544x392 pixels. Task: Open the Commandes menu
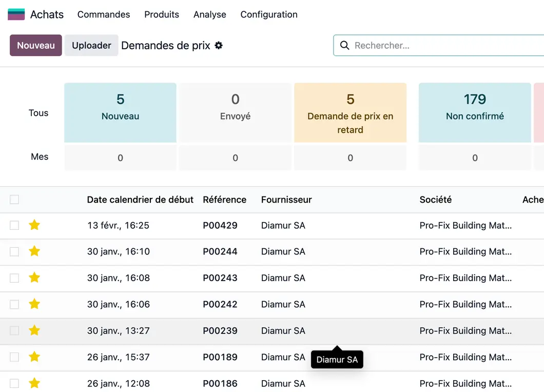click(104, 14)
